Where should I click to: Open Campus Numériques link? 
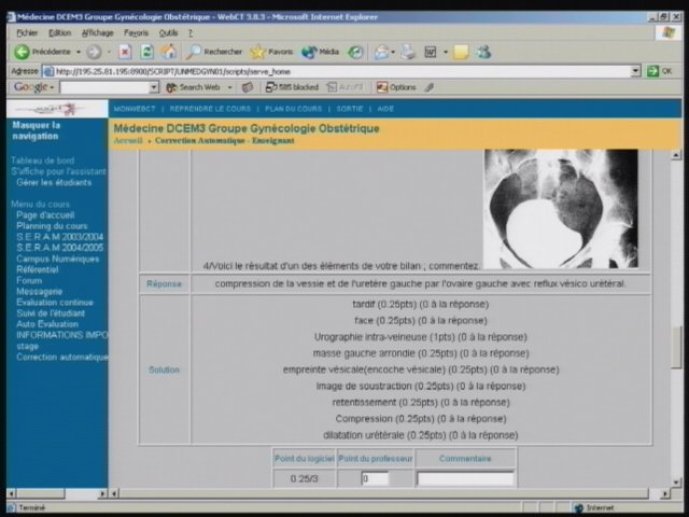point(58,259)
